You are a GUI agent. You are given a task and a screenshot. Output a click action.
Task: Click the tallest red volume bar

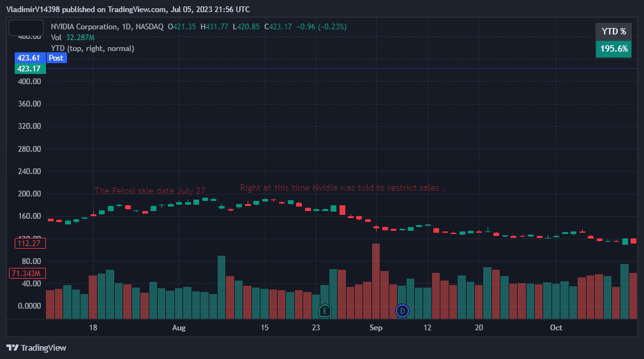[376, 281]
